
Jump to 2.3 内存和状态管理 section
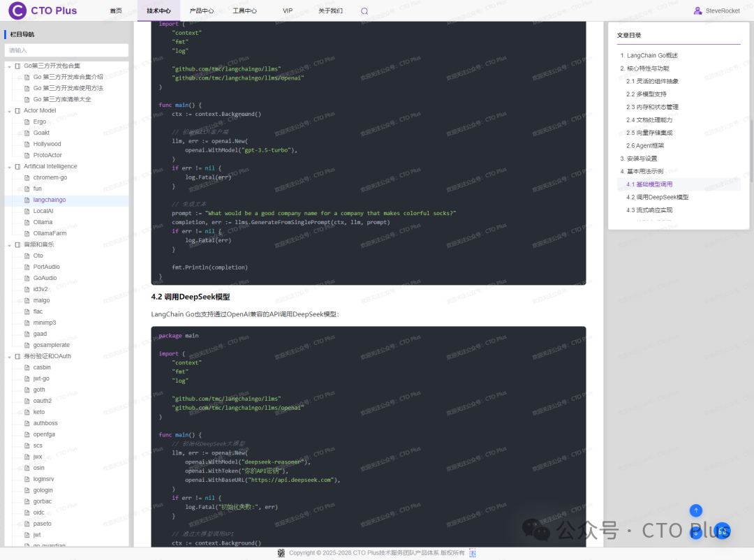(652, 107)
